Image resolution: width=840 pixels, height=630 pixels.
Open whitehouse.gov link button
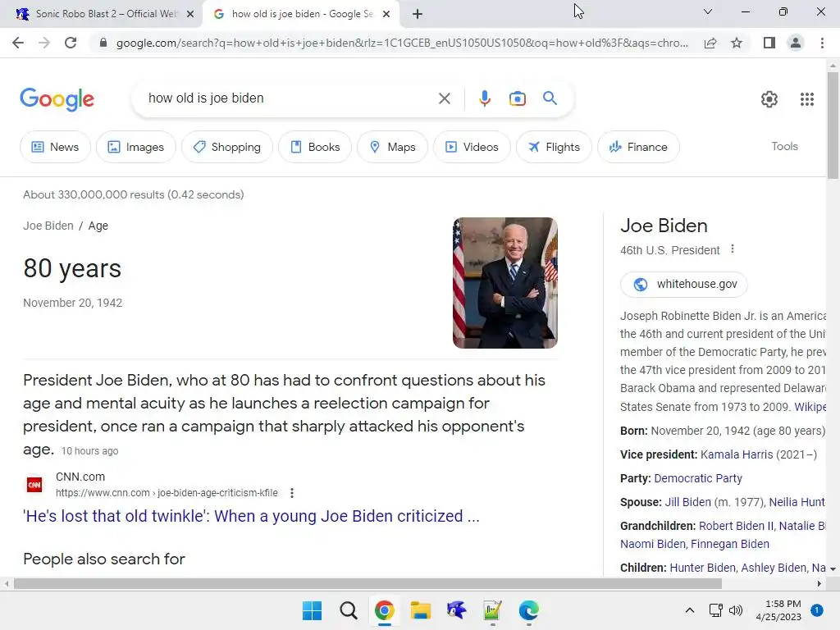coord(684,284)
